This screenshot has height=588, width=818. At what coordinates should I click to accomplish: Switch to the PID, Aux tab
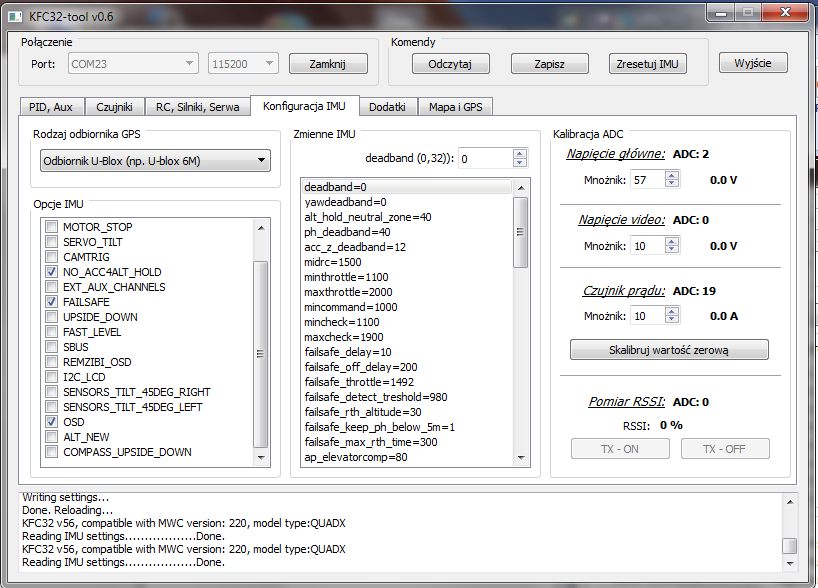coord(51,107)
